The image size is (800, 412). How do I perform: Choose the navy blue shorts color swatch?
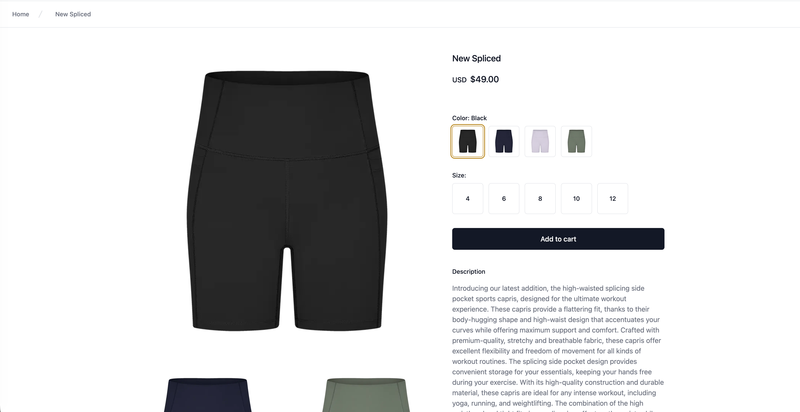point(504,141)
